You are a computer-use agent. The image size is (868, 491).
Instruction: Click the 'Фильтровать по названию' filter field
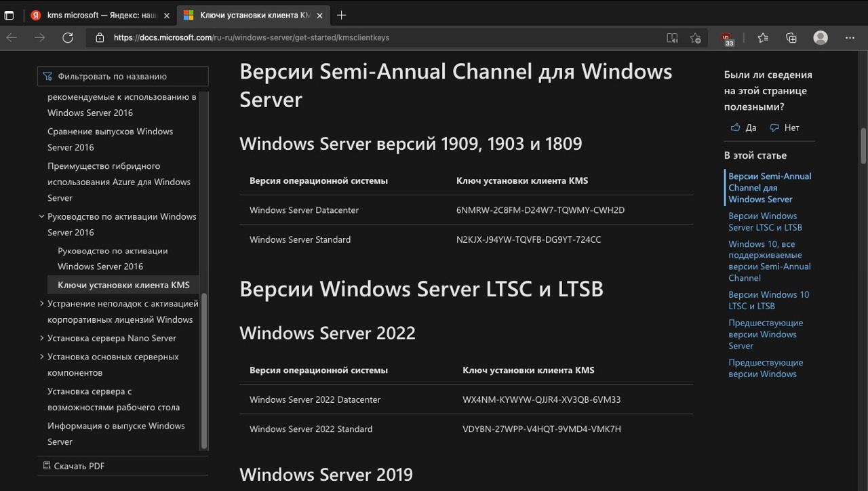coord(123,77)
